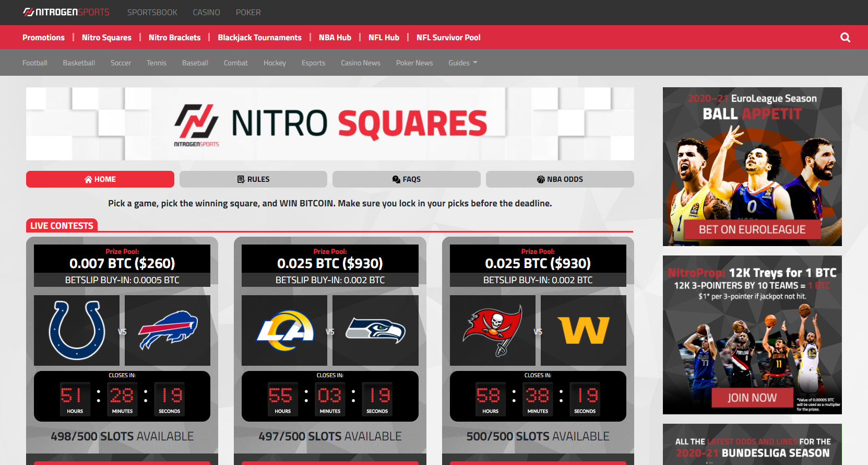868x465 pixels.
Task: Click 500/500 SLOTS AVAILABLE text
Action: tap(538, 436)
